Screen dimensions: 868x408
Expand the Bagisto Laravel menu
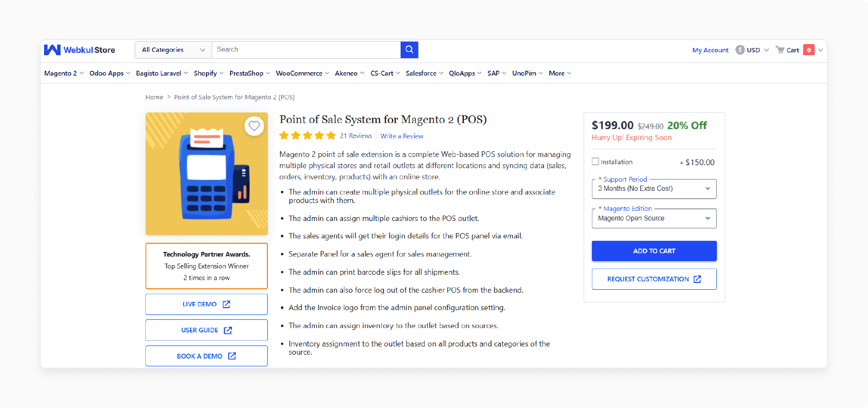point(162,73)
